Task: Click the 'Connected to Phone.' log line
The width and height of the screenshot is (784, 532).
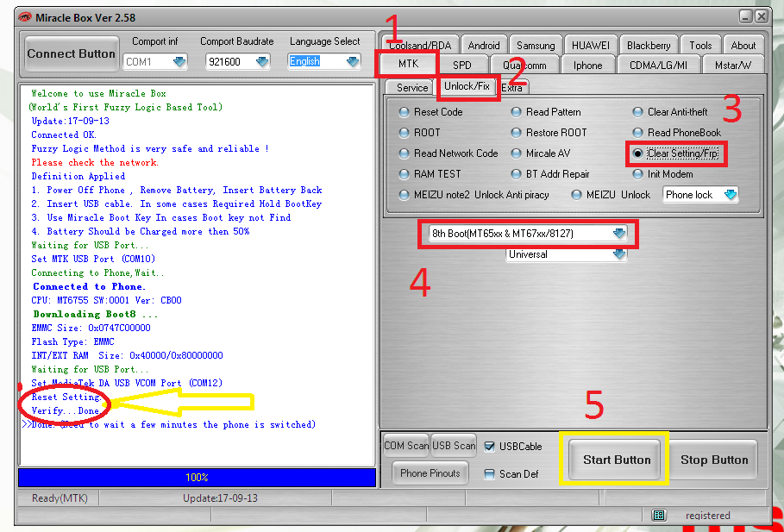Action: click(90, 286)
